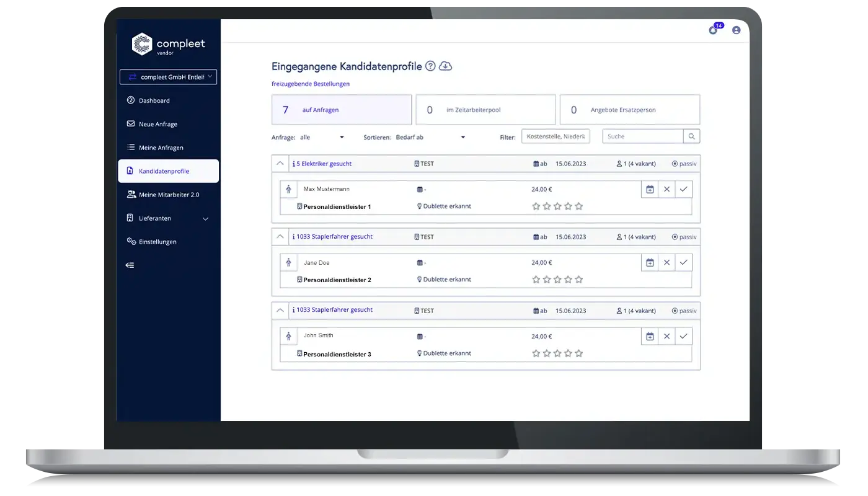
Task: Reject Jane Doe with the X icon
Action: pos(666,263)
